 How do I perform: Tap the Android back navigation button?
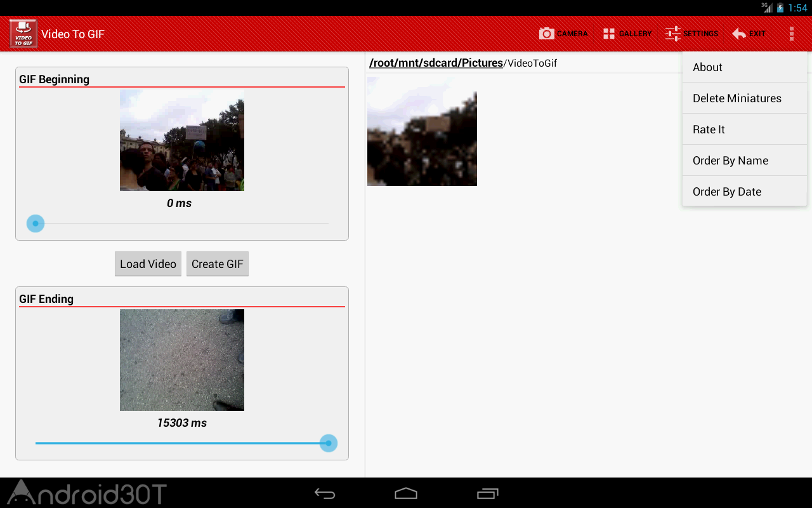point(325,493)
